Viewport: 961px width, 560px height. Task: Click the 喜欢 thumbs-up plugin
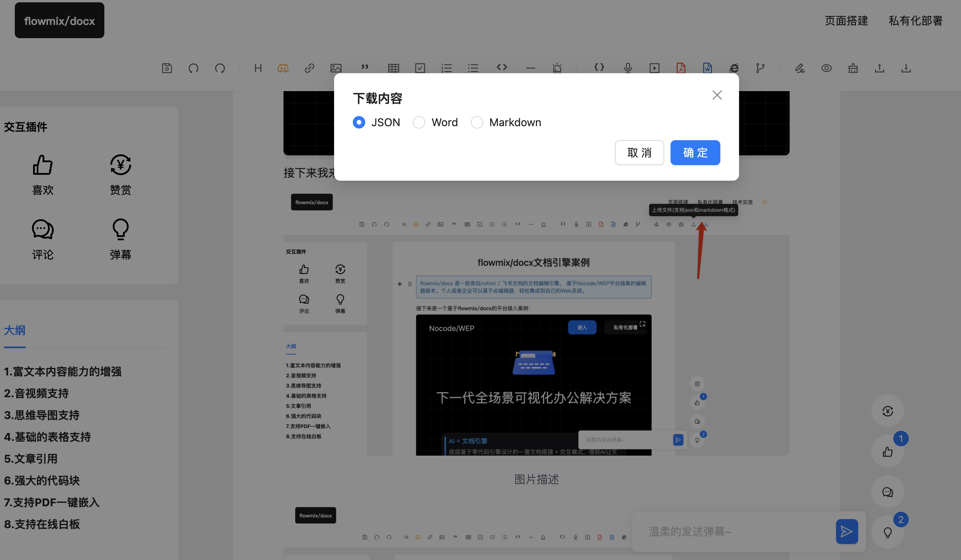coord(43,175)
